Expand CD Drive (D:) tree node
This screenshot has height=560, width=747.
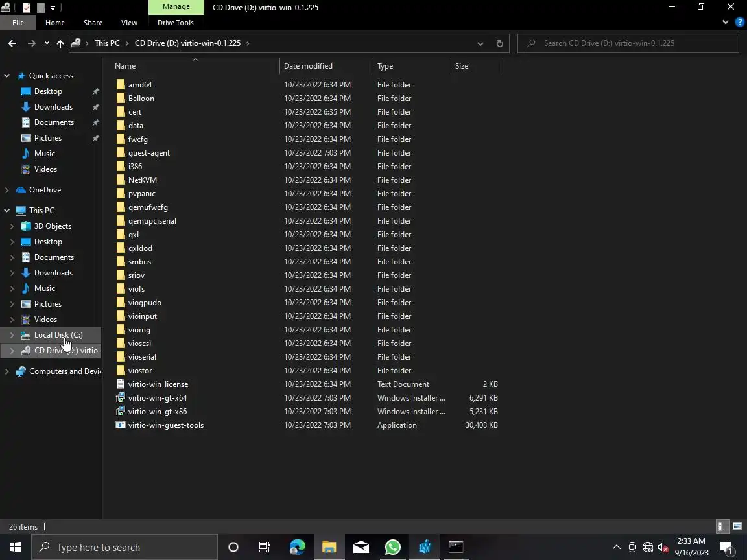click(12, 351)
